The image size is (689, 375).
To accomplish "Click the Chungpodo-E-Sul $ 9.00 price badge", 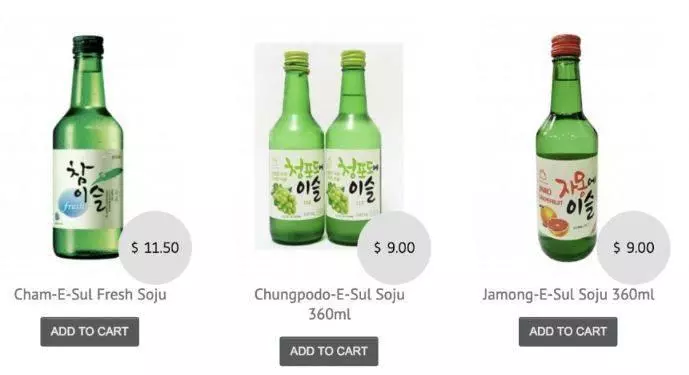I will click(394, 248).
